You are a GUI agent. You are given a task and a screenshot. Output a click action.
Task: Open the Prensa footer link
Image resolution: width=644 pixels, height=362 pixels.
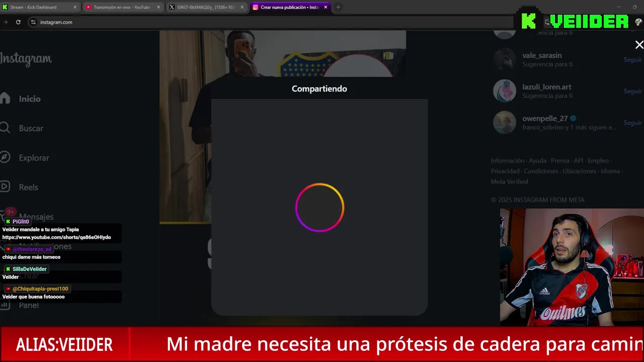tap(560, 161)
